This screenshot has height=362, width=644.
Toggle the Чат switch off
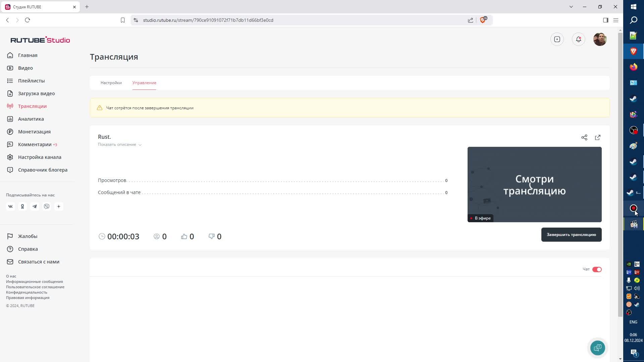click(x=597, y=269)
